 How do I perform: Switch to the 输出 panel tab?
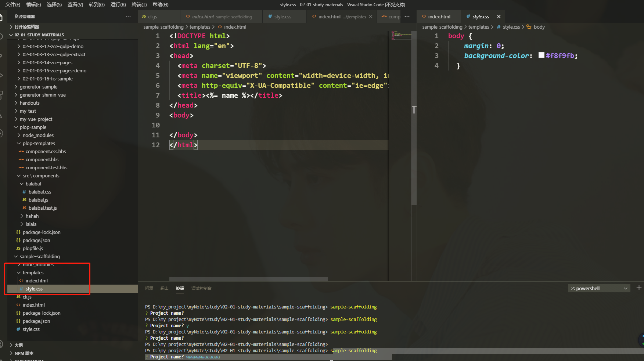(165, 288)
